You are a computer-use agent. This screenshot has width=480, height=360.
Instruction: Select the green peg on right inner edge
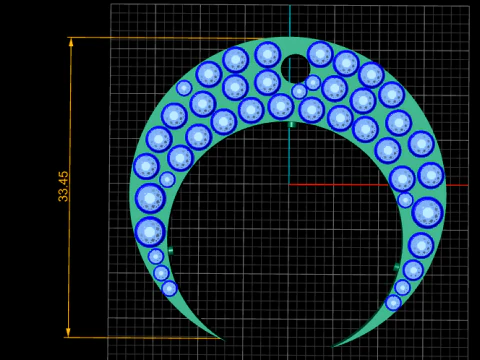click(396, 267)
